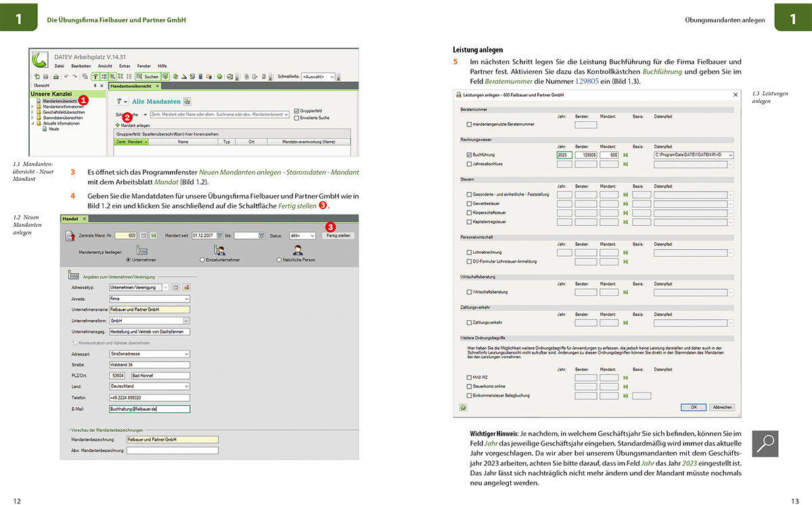Click the green arrow in the Buchführung row
This screenshot has width=812, height=505.
pos(625,155)
